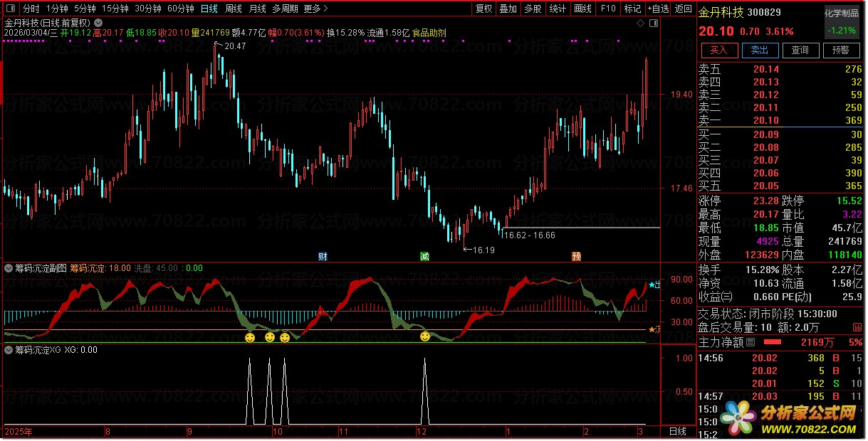868x441 pixels.
Task: Switch to the 60分钟 period tab
Action: click(180, 9)
